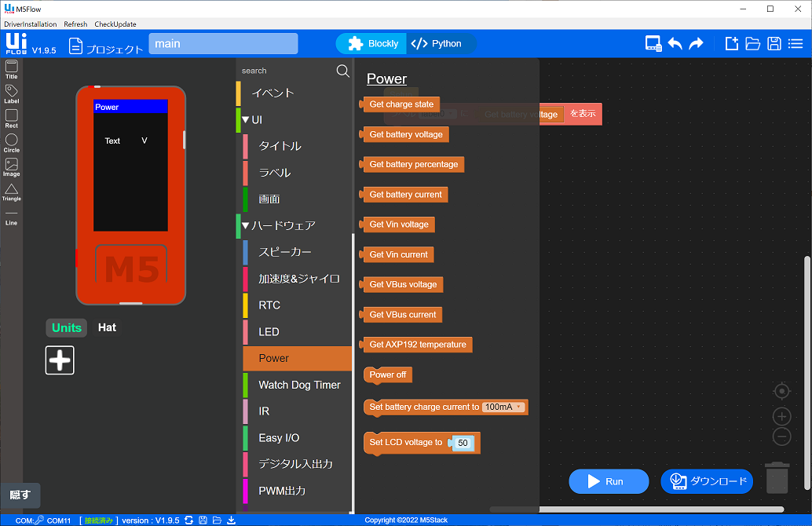This screenshot has width=812, height=526.
Task: Click the ダウンロード download button
Action: [x=707, y=481]
